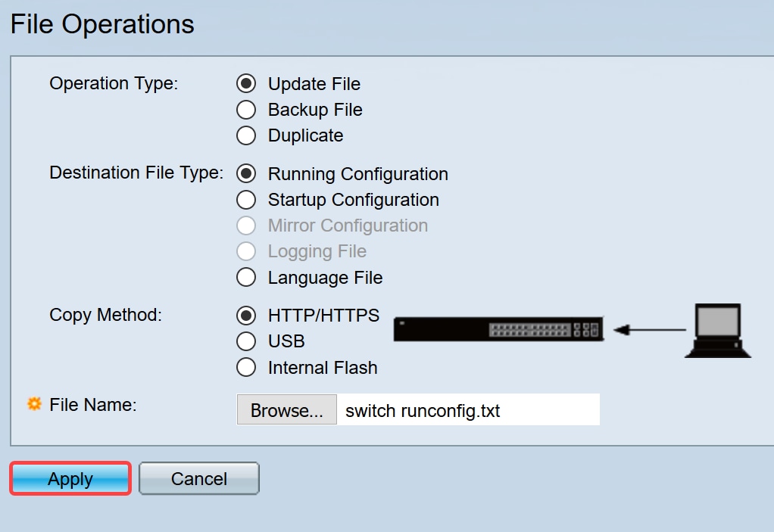
Task: Select the Duplicate operation option
Action: click(246, 135)
